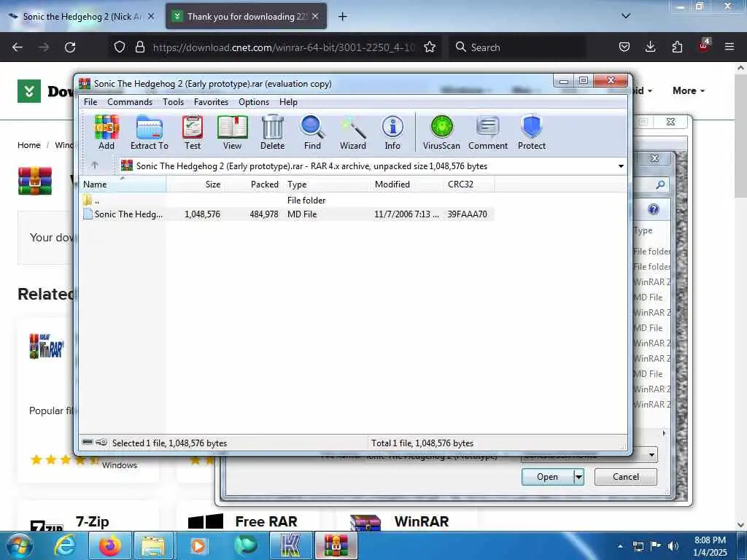Click the packed size 484,978 cell
The image size is (747, 560).
[264, 214]
